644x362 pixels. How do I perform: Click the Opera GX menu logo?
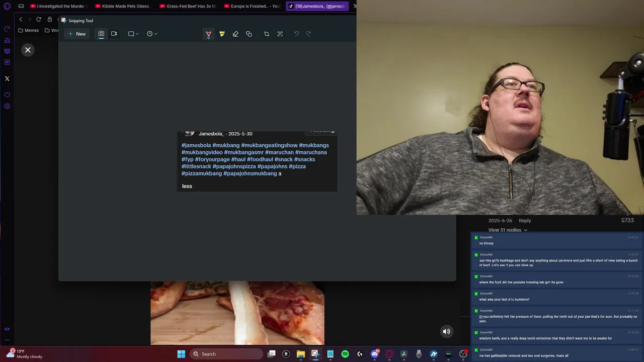click(7, 6)
